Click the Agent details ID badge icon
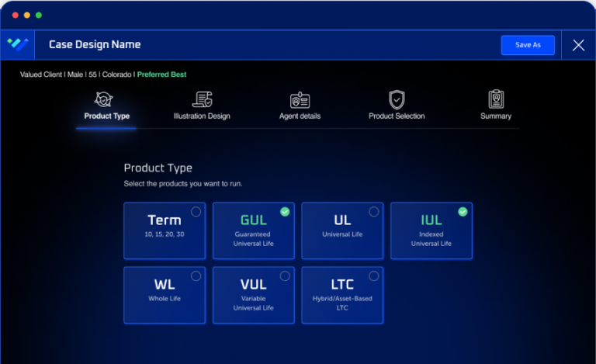The height and width of the screenshot is (364, 596). [x=300, y=100]
